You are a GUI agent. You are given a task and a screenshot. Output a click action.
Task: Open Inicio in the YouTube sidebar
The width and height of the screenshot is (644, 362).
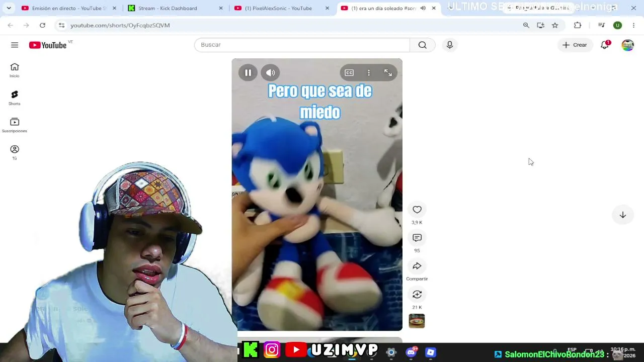pos(15,70)
